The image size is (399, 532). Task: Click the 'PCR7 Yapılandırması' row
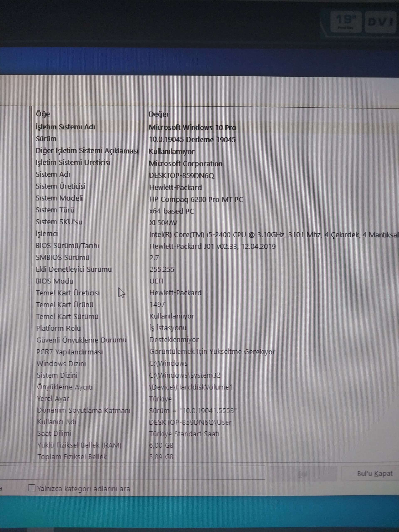(69, 352)
